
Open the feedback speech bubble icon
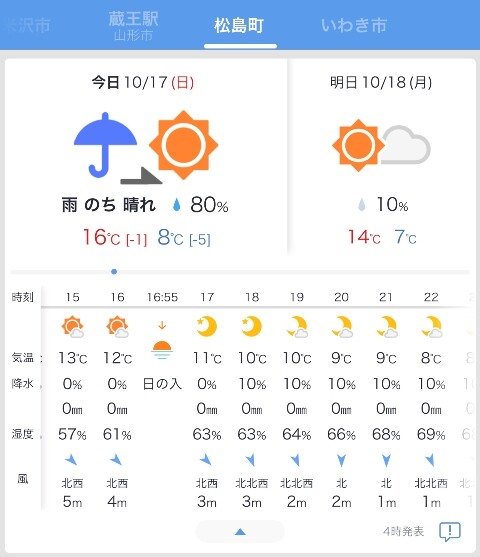point(450,531)
